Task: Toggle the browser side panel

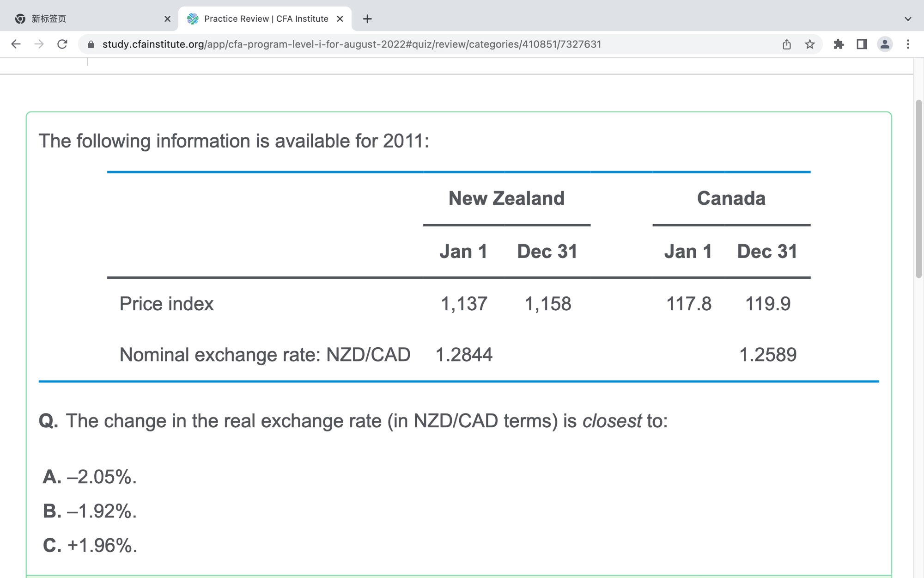Action: pos(862,44)
